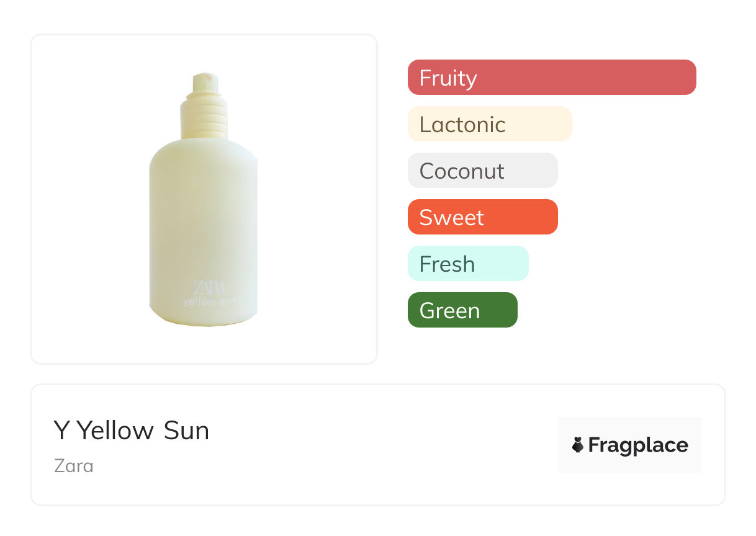Open the Y Yellow Sun perfume title
756x536 pixels.
(x=132, y=431)
